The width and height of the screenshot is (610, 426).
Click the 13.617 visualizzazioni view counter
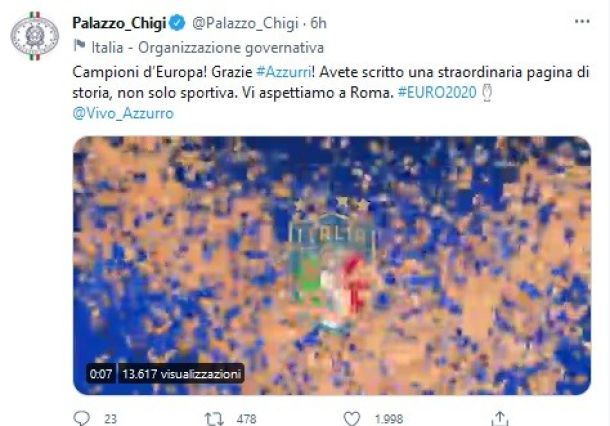181,374
